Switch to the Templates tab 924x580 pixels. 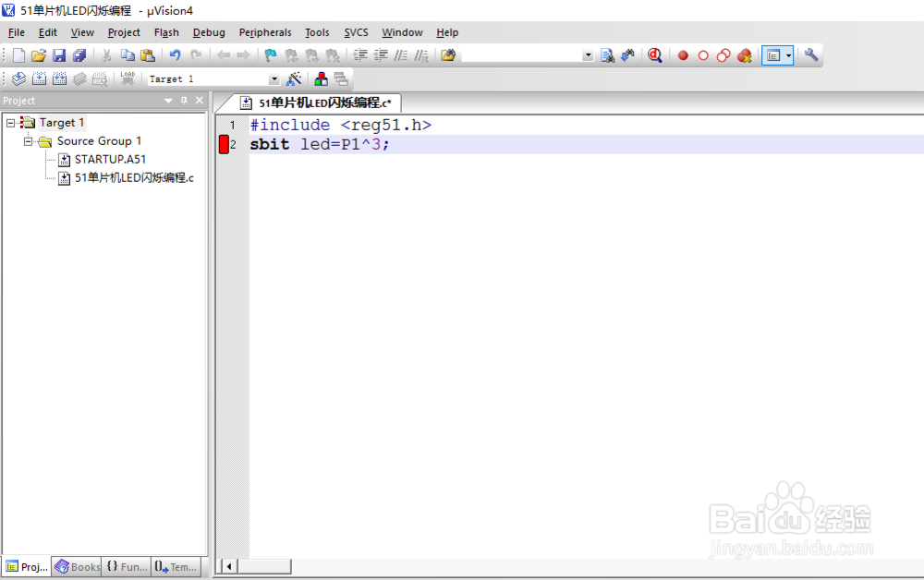(176, 566)
